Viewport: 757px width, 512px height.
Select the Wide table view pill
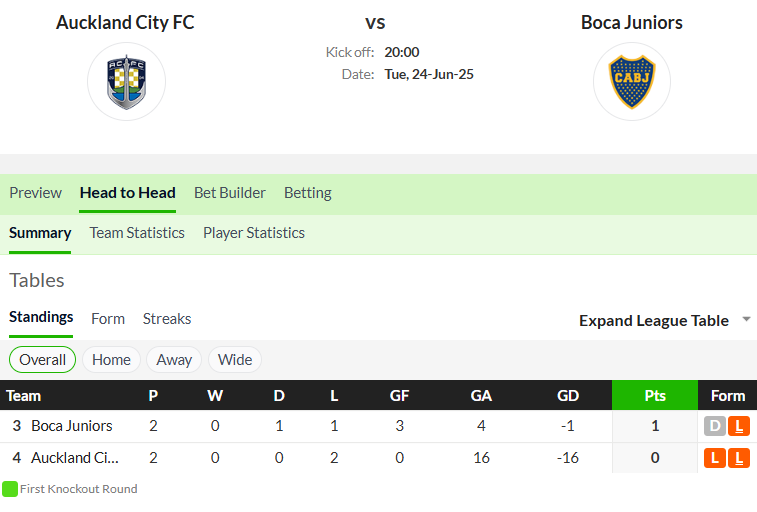[235, 360]
